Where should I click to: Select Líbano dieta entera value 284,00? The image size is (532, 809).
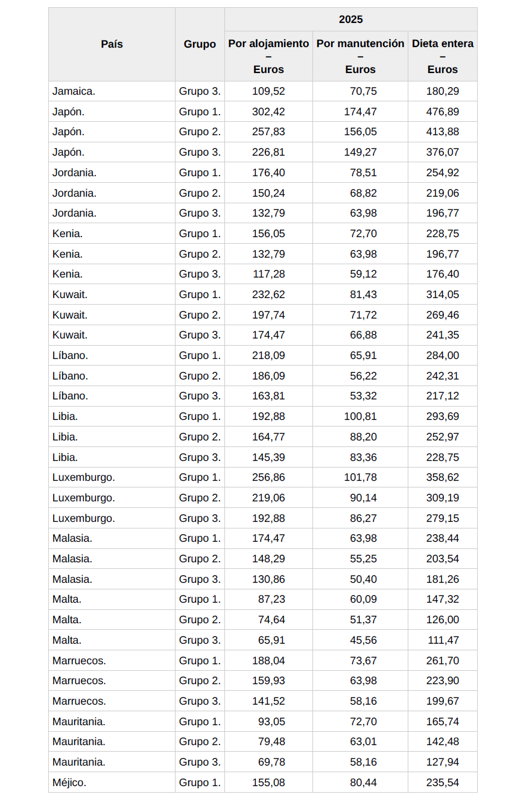[x=443, y=355]
